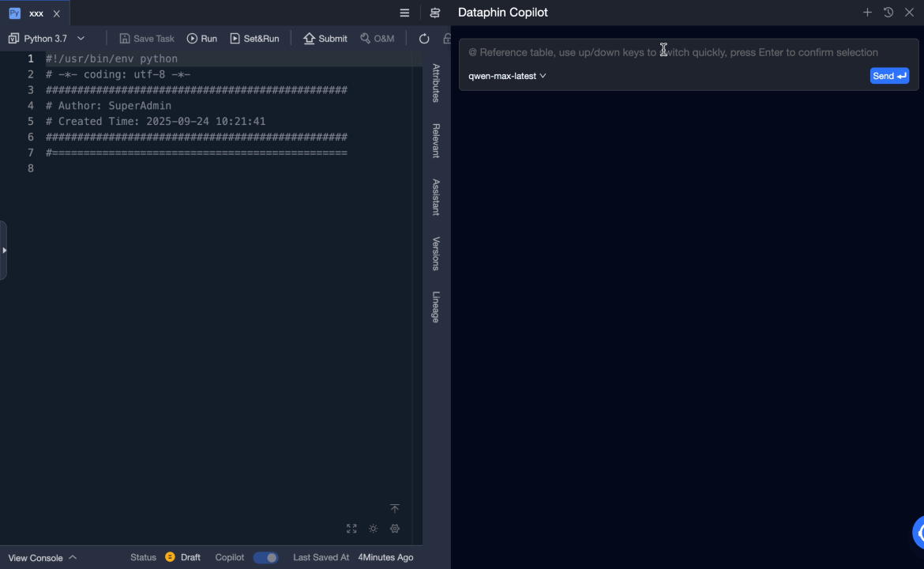Open the Assistant side panel
The width and height of the screenshot is (924, 569).
click(436, 197)
